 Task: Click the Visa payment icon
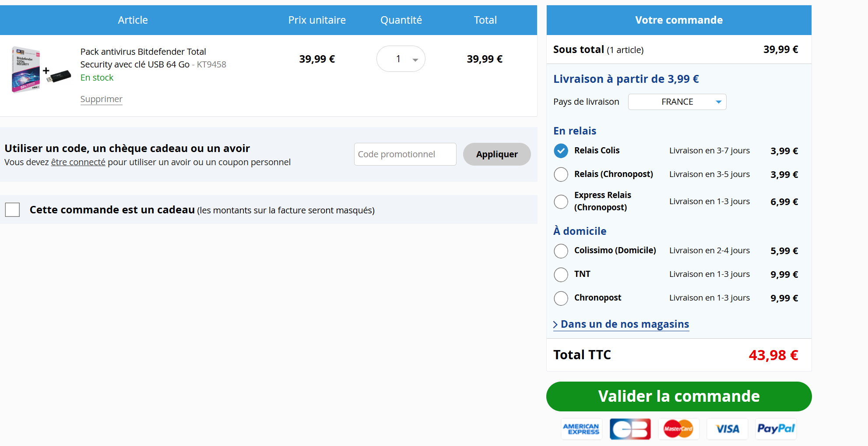[x=727, y=429]
